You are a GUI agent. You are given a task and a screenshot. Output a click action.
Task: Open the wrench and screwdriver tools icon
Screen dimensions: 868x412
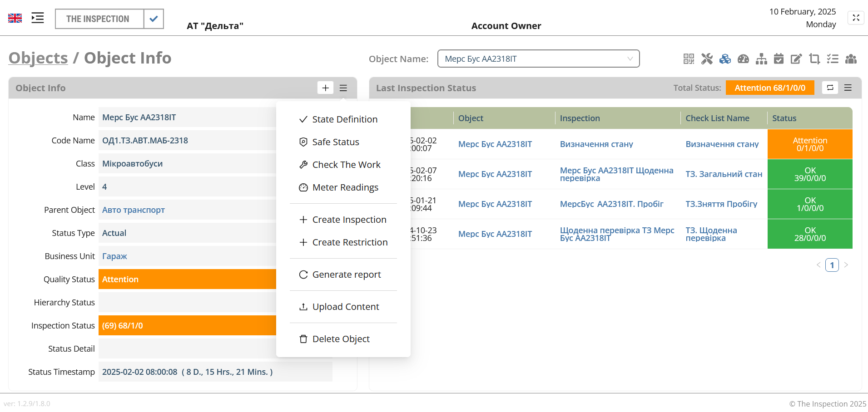coord(707,59)
